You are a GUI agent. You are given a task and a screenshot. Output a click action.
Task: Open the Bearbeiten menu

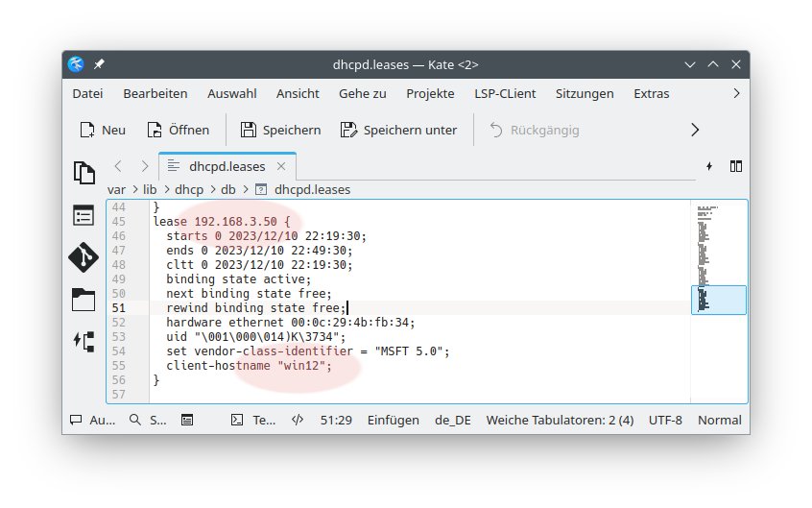155,94
